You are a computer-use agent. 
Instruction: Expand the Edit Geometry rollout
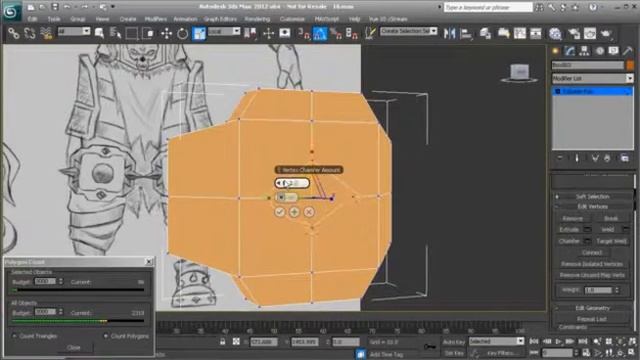tap(593, 308)
